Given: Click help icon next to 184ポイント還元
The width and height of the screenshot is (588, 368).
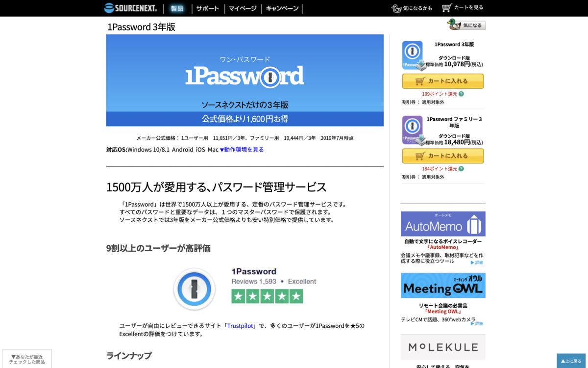Looking at the screenshot, I should point(461,169).
